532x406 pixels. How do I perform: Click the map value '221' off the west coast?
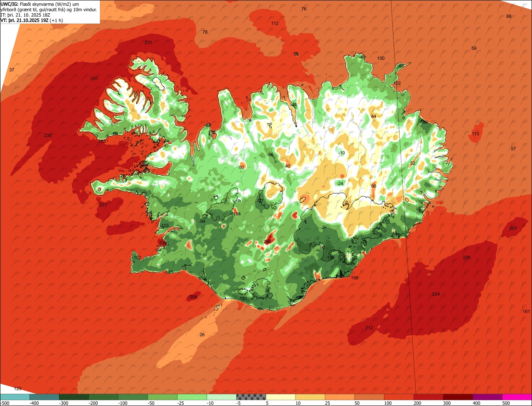103,205
